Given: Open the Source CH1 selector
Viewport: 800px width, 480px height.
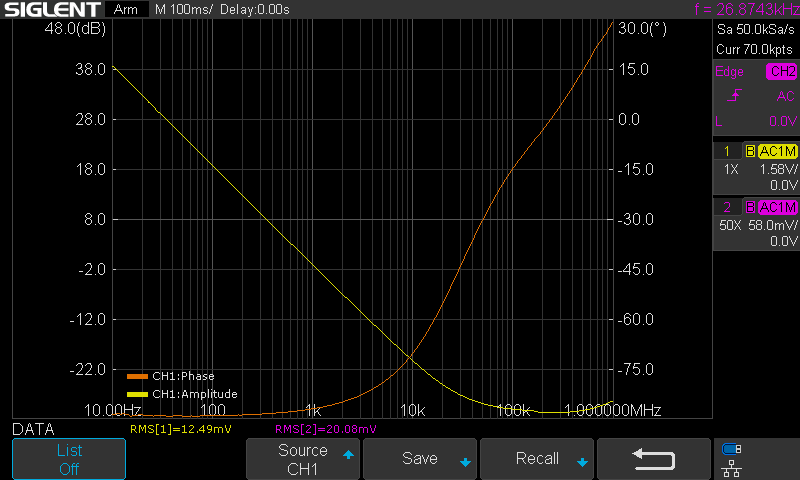Looking at the screenshot, I should pos(303,459).
